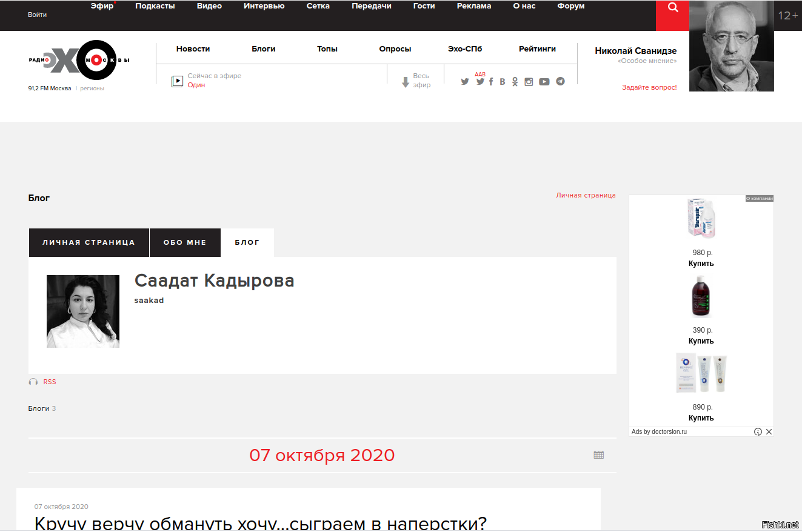
Task: Go to the Опросы section
Action: [395, 48]
